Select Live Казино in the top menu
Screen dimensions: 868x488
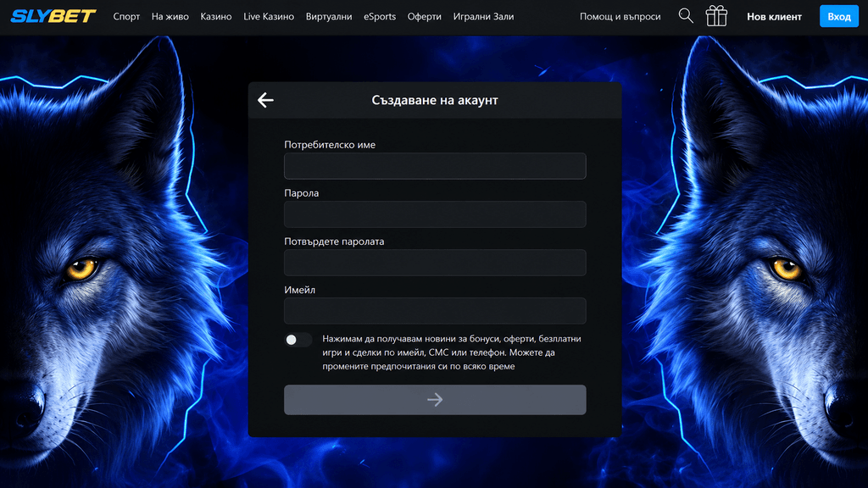pyautogui.click(x=269, y=17)
